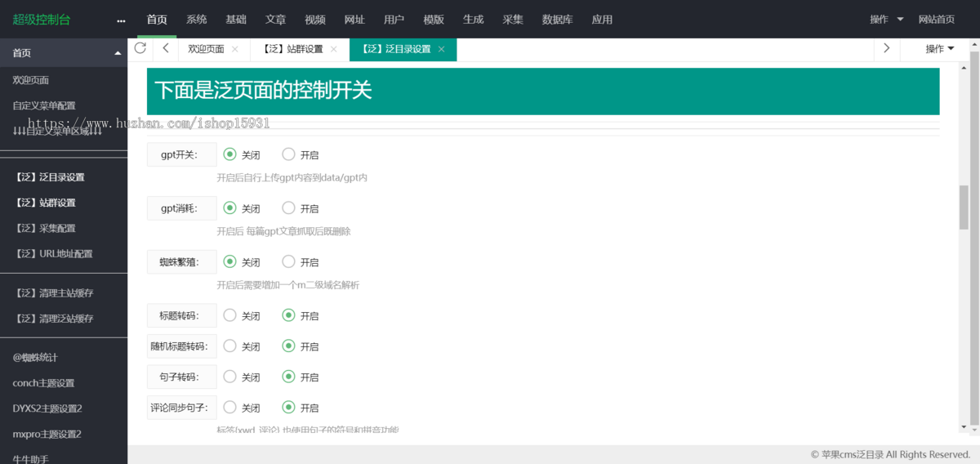The height and width of the screenshot is (464, 980).
Task: Select the 【泛】泛目录设置 tab
Action: coord(396,49)
